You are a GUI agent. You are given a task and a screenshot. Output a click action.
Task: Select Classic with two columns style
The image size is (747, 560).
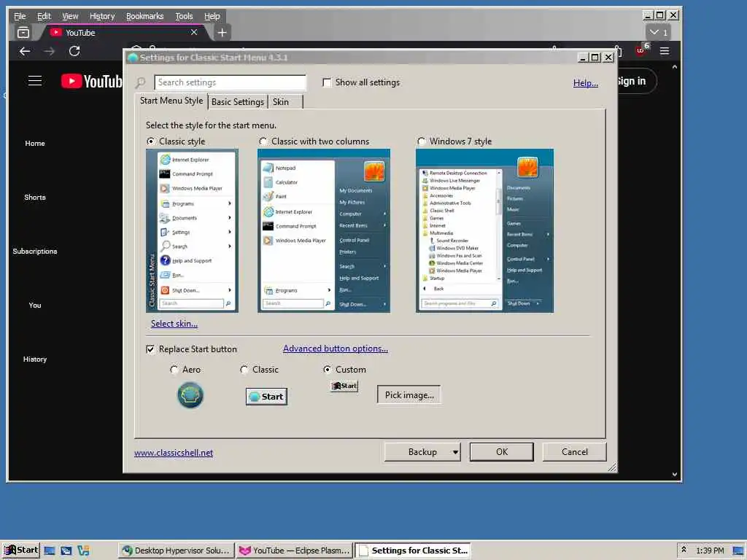pos(263,141)
